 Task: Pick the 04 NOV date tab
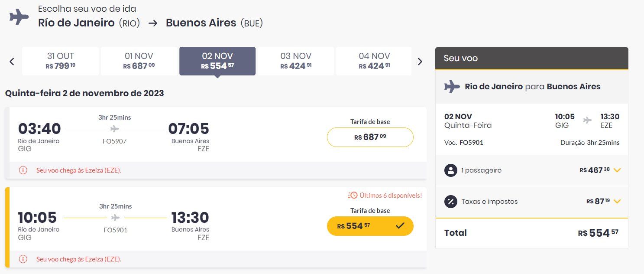(x=374, y=61)
